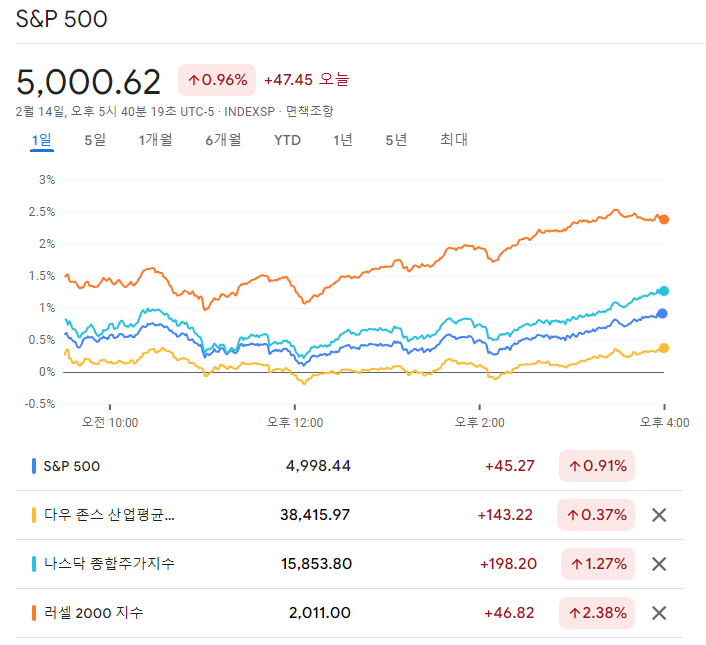Click the +198.20 point change

[508, 564]
